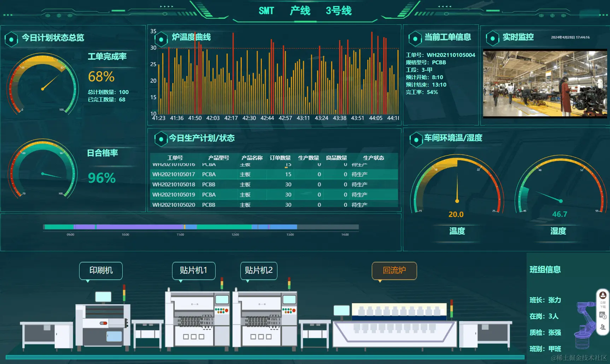Click 预计结束: 13:10 text
610x364 pixels.
click(x=426, y=84)
